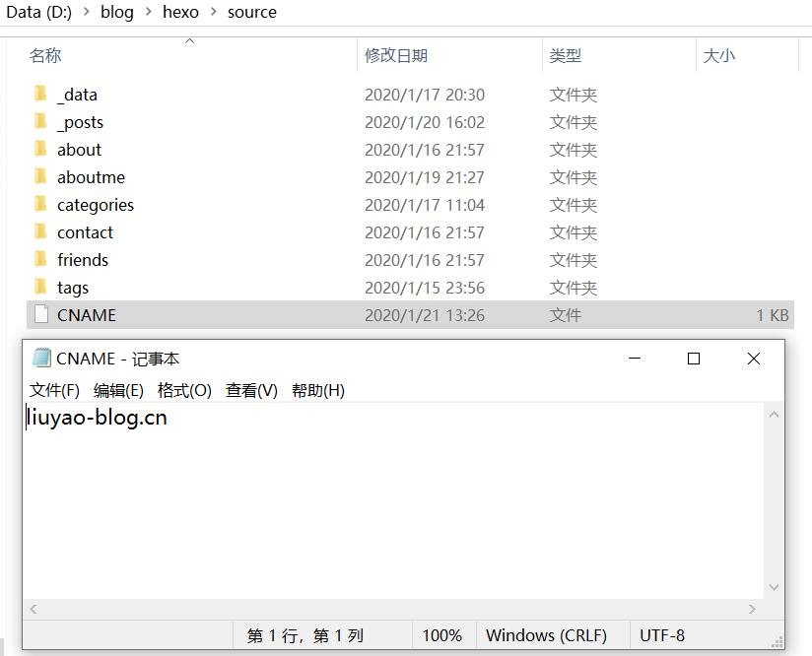Navigate to Data (D:) via the breadcrumb
The height and width of the screenshot is (656, 812).
pos(39,13)
